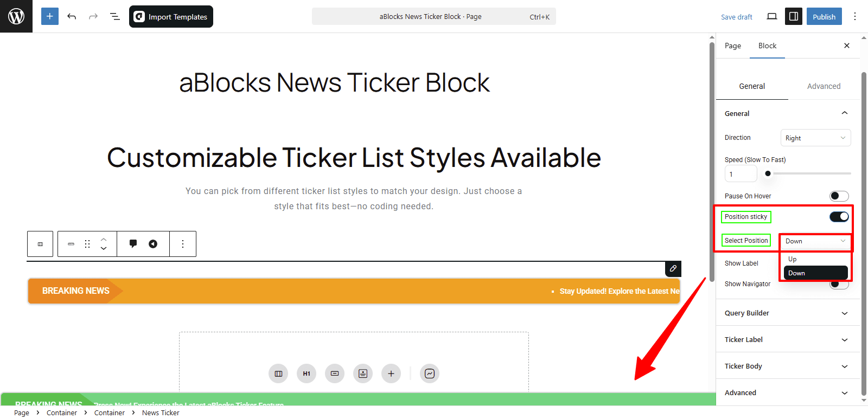This screenshot has width=868, height=419.
Task: Select the first Container breadcrumb
Action: [62, 412]
